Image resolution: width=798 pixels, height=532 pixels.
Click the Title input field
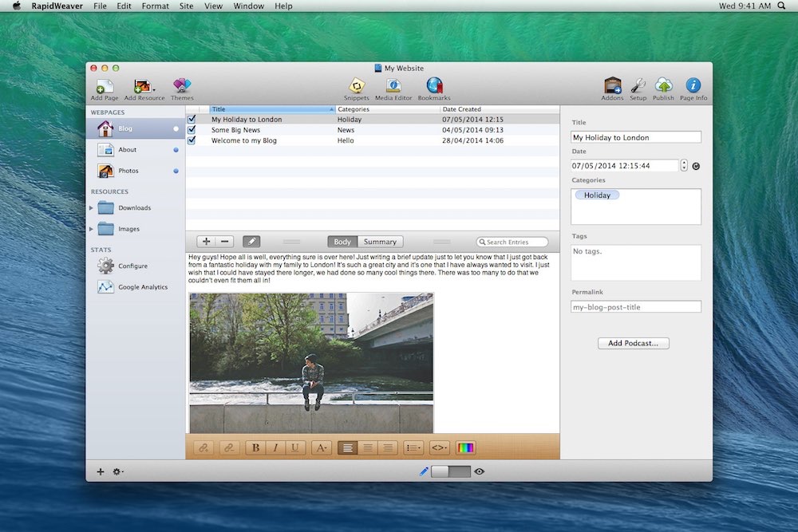coord(636,137)
